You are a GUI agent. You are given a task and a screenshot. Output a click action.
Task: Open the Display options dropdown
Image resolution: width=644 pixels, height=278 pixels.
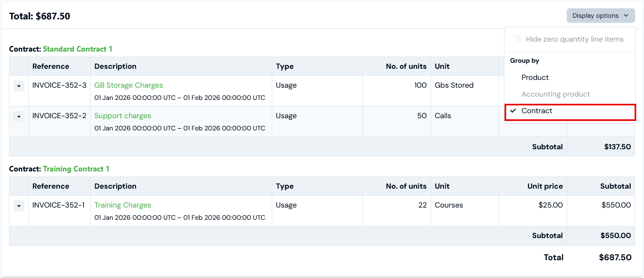click(x=601, y=16)
